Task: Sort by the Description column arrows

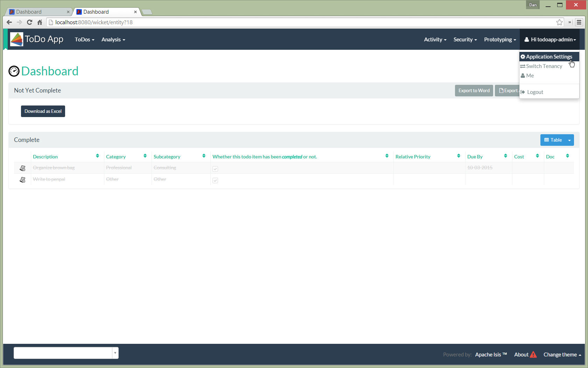Action: 97,156
